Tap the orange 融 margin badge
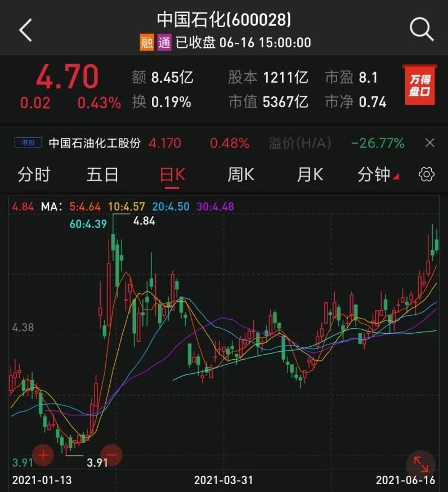 pos(147,42)
